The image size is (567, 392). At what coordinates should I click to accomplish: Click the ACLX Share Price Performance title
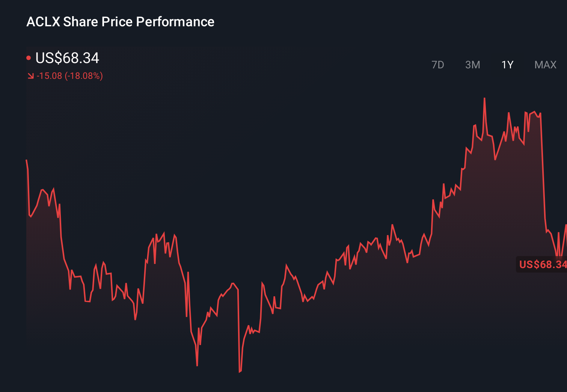tap(120, 22)
